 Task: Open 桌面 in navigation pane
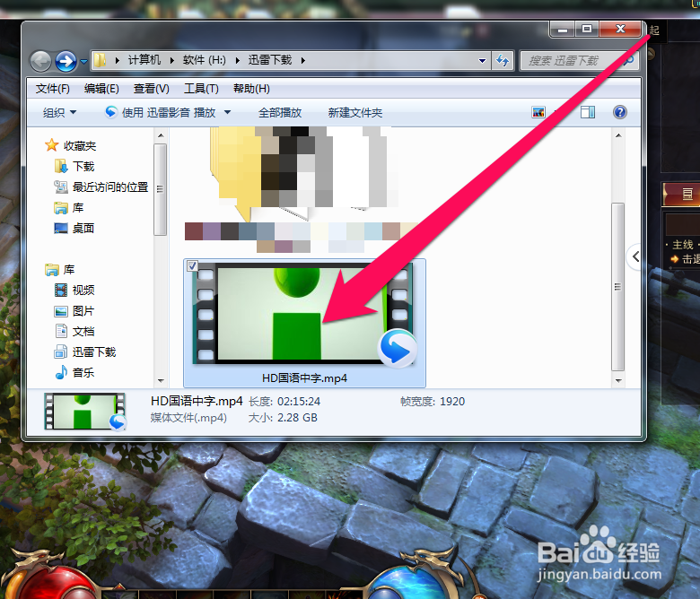[x=74, y=229]
